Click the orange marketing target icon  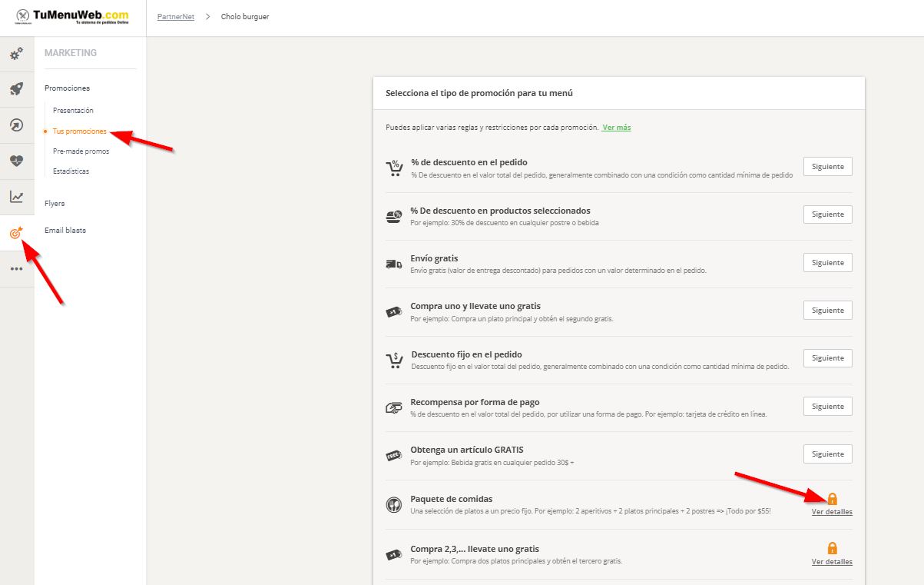[x=16, y=232]
